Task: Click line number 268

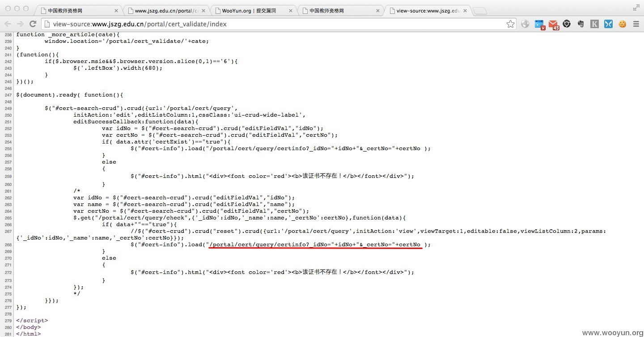Action: [x=8, y=245]
